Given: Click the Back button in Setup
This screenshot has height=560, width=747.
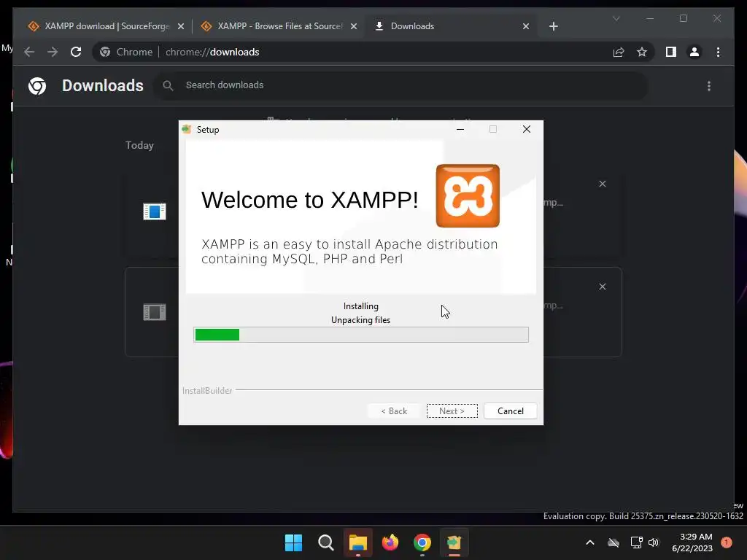Looking at the screenshot, I should point(394,411).
